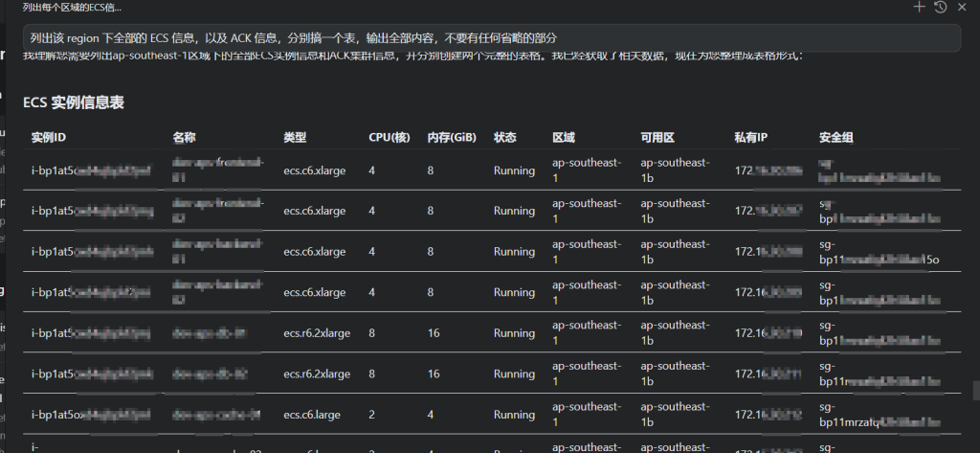Click the 状态 column header
Screen dimensions: 980x453
[505, 138]
